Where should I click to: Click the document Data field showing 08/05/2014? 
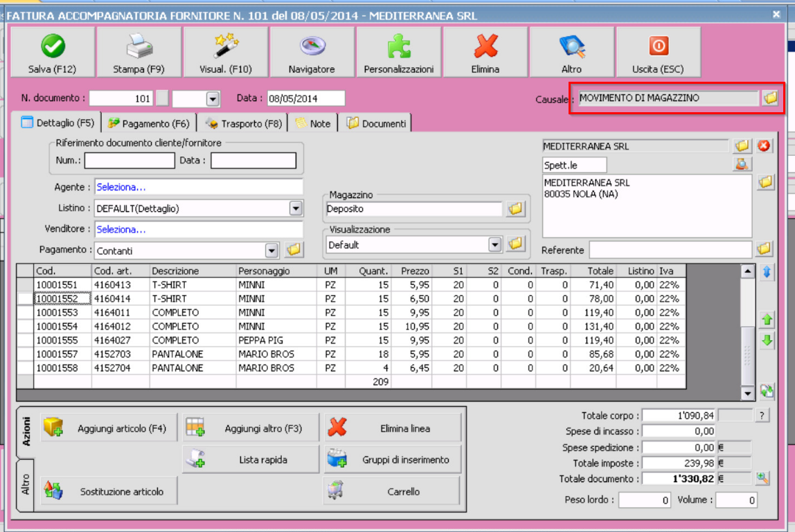pos(306,98)
